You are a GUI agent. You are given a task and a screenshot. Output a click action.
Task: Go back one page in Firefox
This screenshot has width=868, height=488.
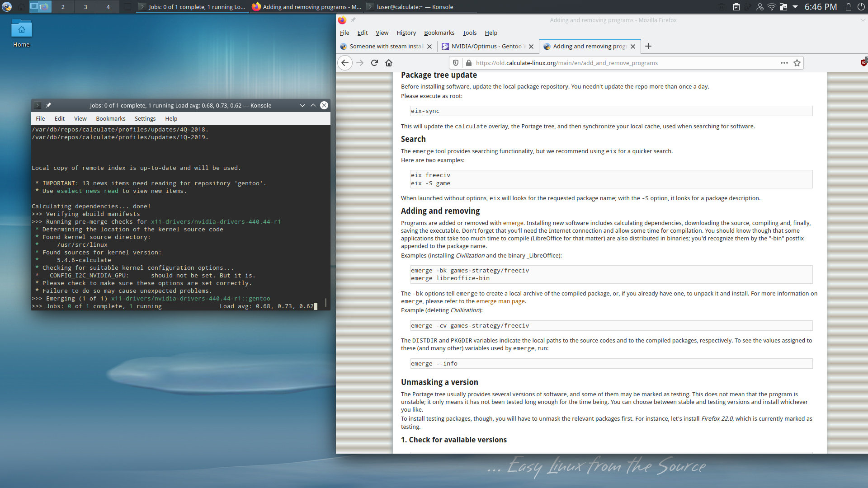pyautogui.click(x=345, y=63)
